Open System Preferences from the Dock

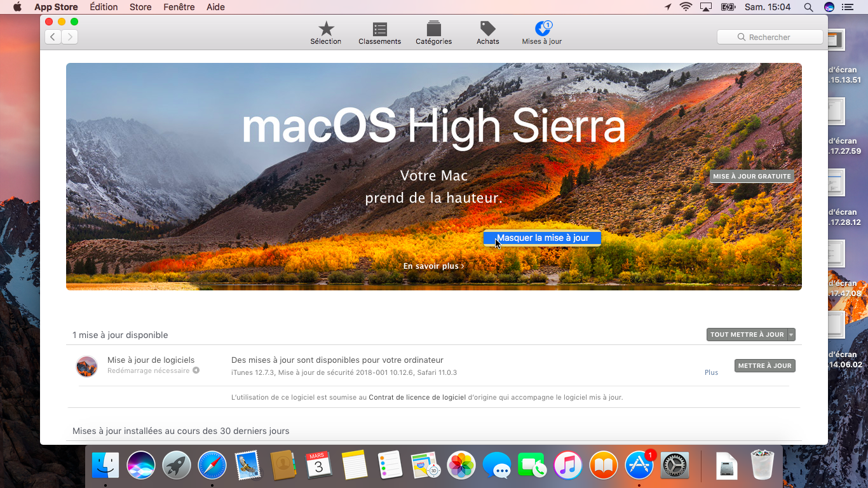(675, 465)
